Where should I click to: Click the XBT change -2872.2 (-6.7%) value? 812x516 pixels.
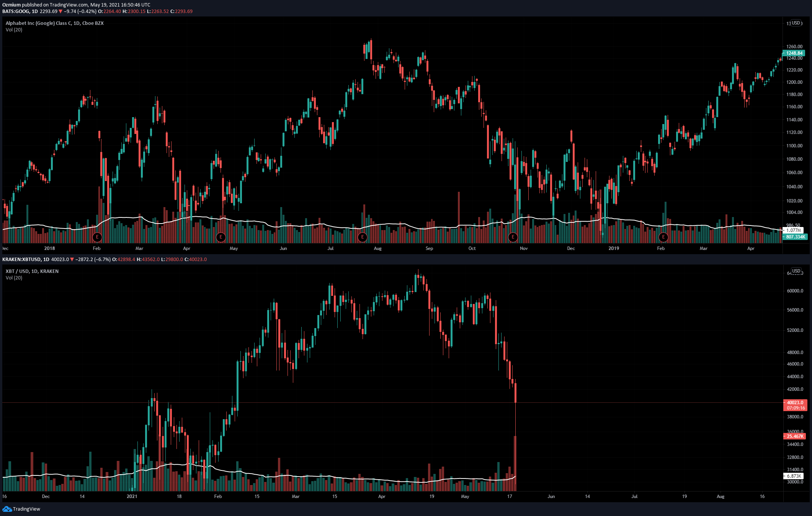point(93,260)
